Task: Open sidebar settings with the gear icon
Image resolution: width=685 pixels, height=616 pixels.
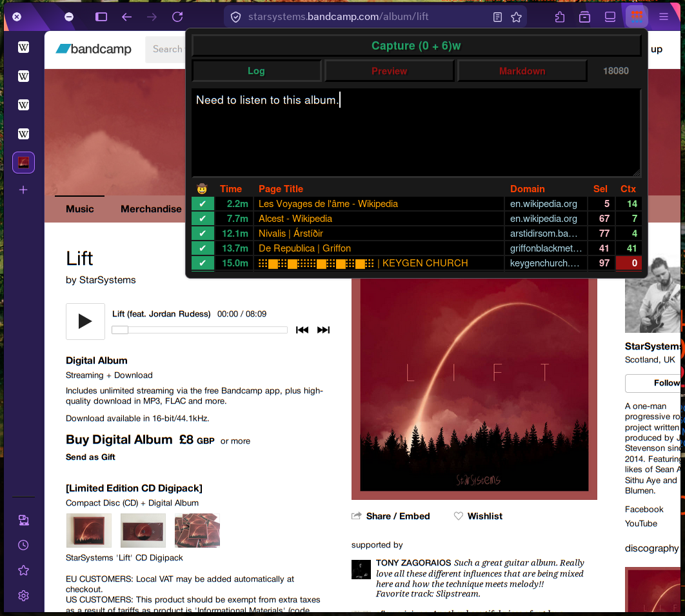Action: [x=23, y=595]
